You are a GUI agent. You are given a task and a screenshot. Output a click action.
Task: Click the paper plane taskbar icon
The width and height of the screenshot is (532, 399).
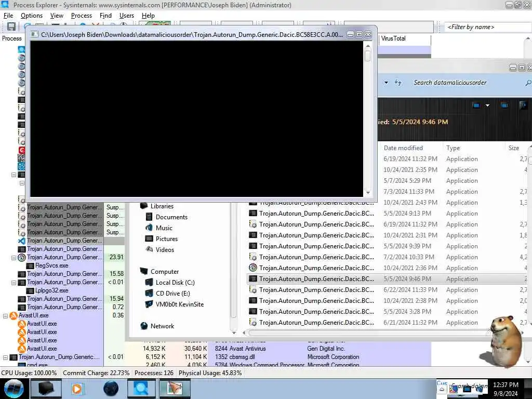[x=175, y=389]
